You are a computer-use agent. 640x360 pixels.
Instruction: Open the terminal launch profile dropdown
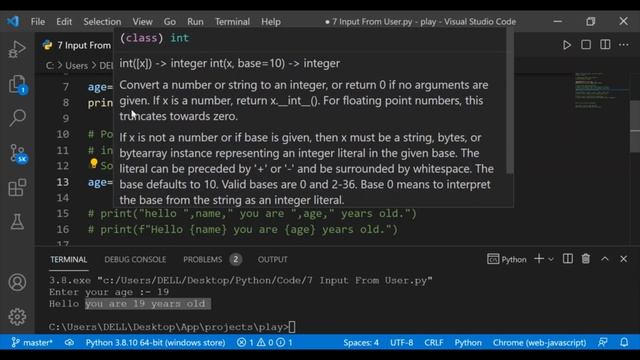551,259
